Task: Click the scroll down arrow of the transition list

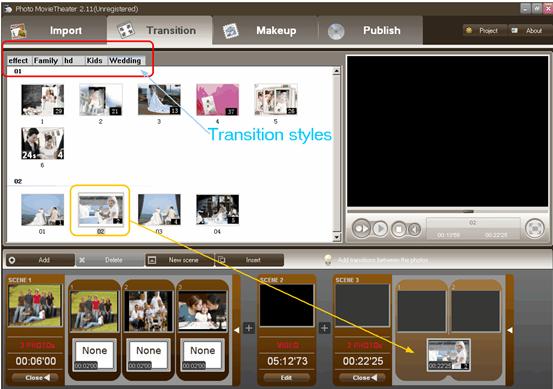Action: 336,237
